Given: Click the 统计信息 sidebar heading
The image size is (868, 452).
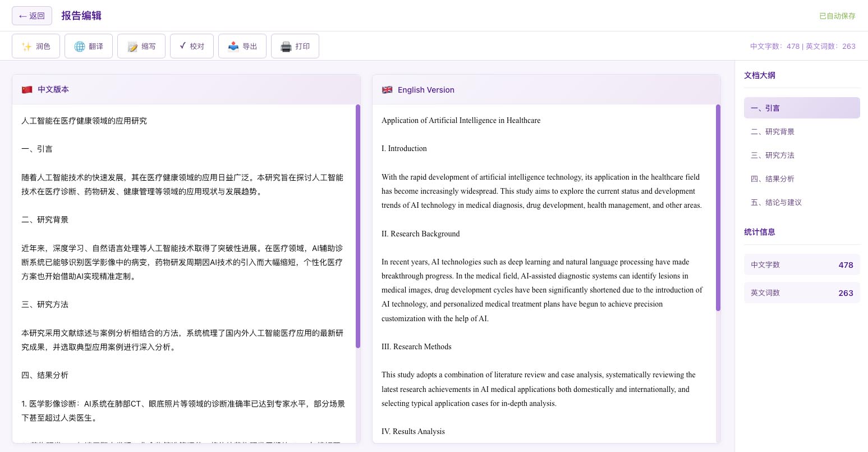Looking at the screenshot, I should (x=760, y=232).
